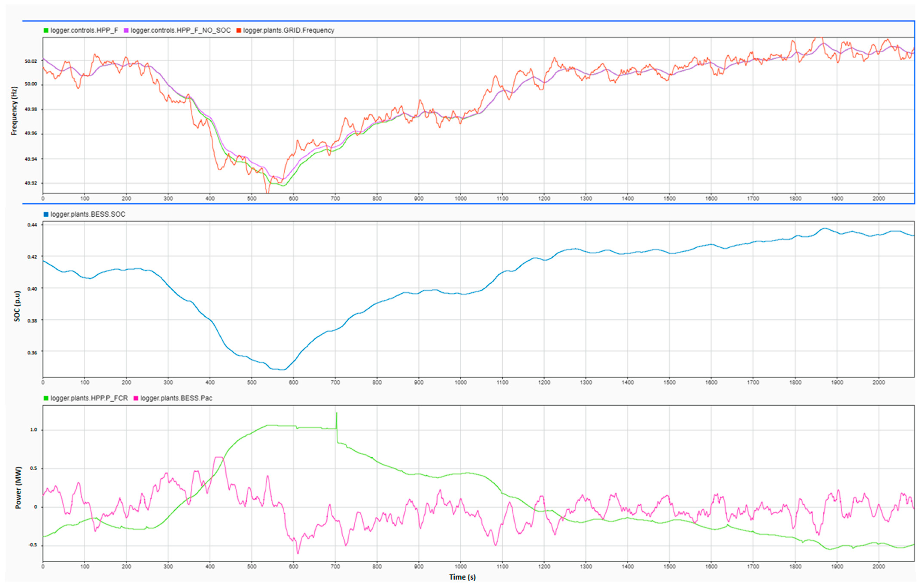The width and height of the screenshot is (920, 588).
Task: Click the purple HPP_F_NO_SOC legend swatch
Action: click(126, 31)
